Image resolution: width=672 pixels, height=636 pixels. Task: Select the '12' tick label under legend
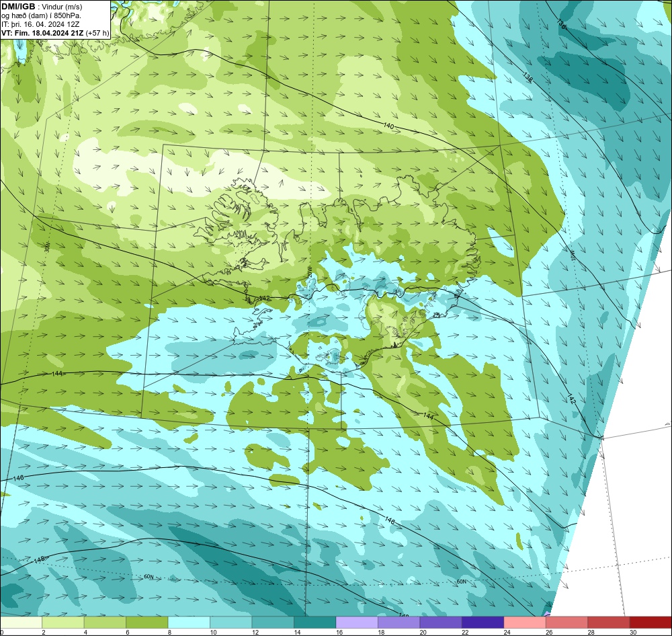[255, 632]
